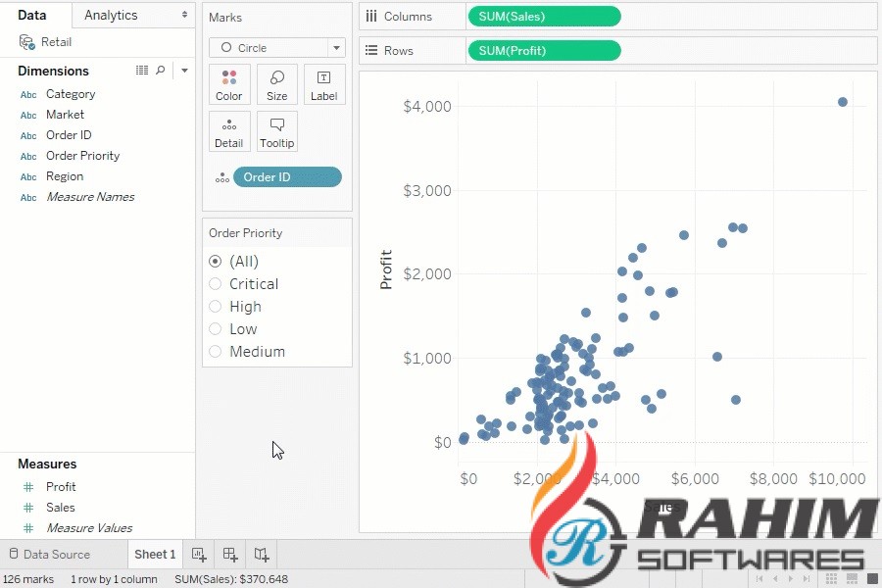Select the Sheet 1 tab
Image resolution: width=882 pixels, height=588 pixels.
click(x=155, y=555)
